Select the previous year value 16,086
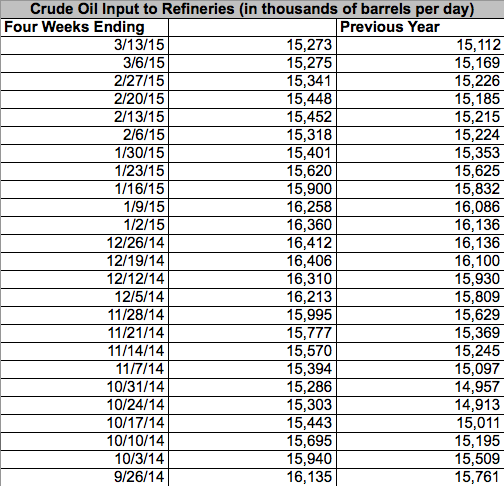Image resolution: width=504 pixels, height=486 pixels. tap(420, 207)
